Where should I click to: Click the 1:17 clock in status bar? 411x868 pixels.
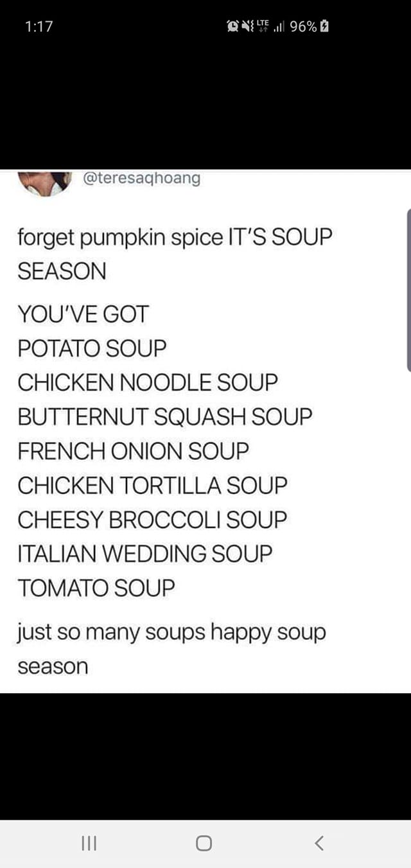39,26
